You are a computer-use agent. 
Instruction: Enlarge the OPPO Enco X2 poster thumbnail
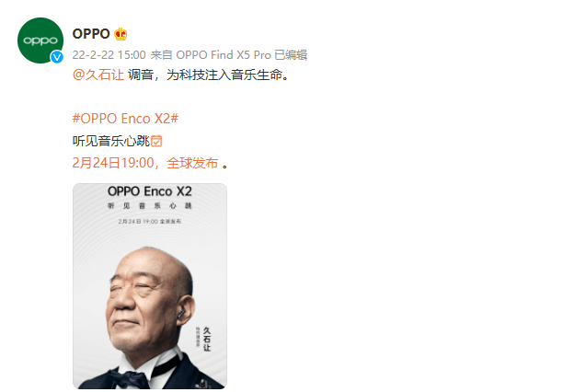(150, 286)
